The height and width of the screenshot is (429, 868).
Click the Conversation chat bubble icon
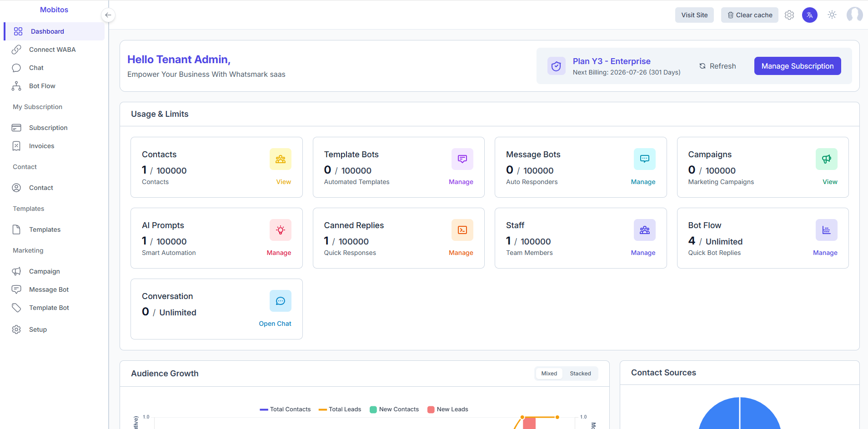point(280,300)
